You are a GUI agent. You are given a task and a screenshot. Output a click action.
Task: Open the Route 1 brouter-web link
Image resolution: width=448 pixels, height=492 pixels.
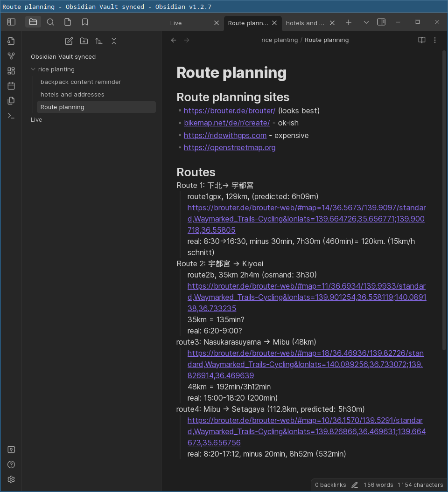[x=307, y=219]
